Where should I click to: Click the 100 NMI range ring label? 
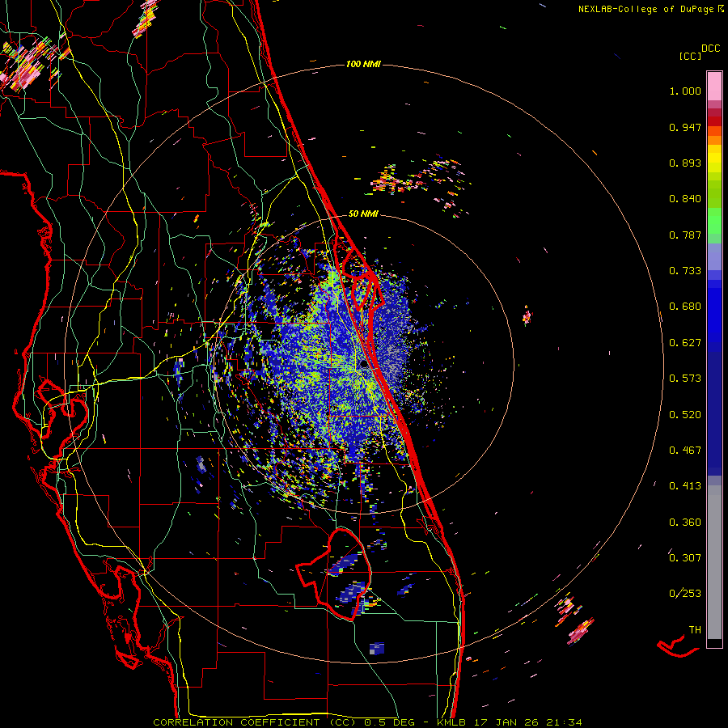[363, 64]
